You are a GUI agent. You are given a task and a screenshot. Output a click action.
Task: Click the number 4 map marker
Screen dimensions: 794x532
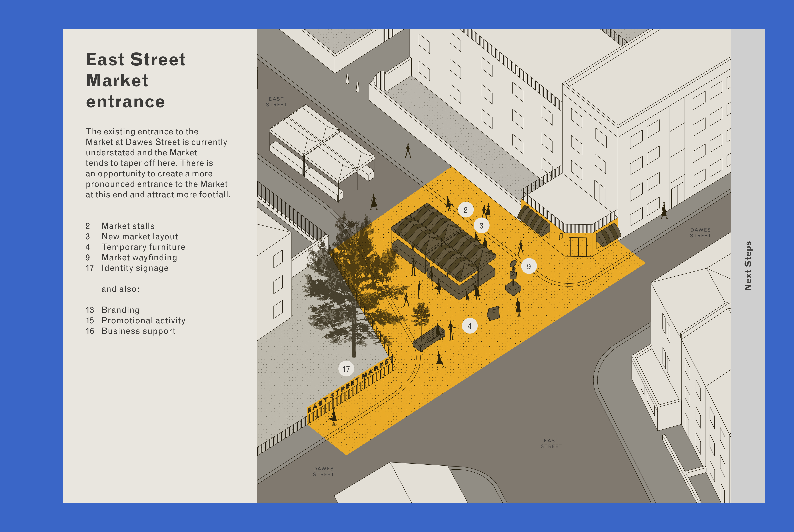point(469,326)
